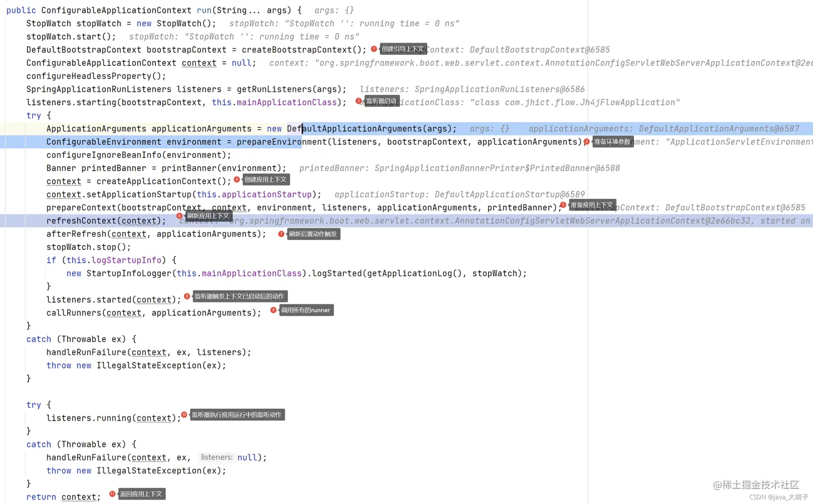Viewport: 813px width, 504px height.
Task: Click the "prepareContext" method call
Action: [x=81, y=208]
